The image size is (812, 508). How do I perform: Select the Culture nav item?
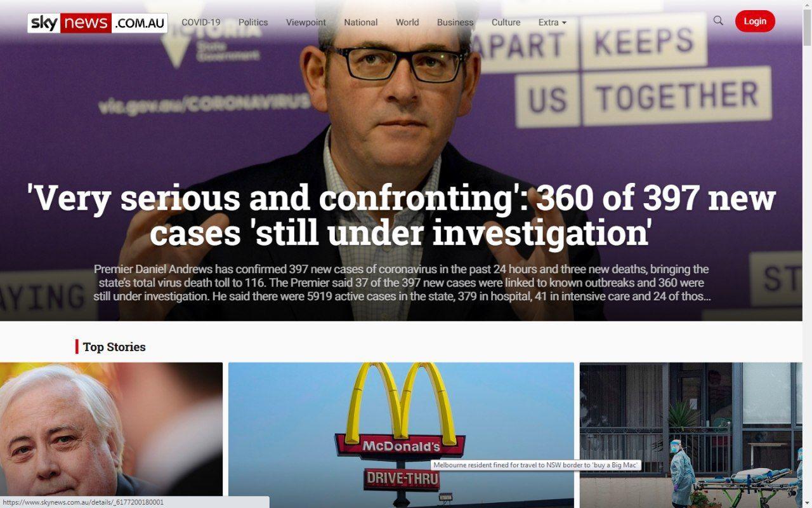tap(506, 22)
